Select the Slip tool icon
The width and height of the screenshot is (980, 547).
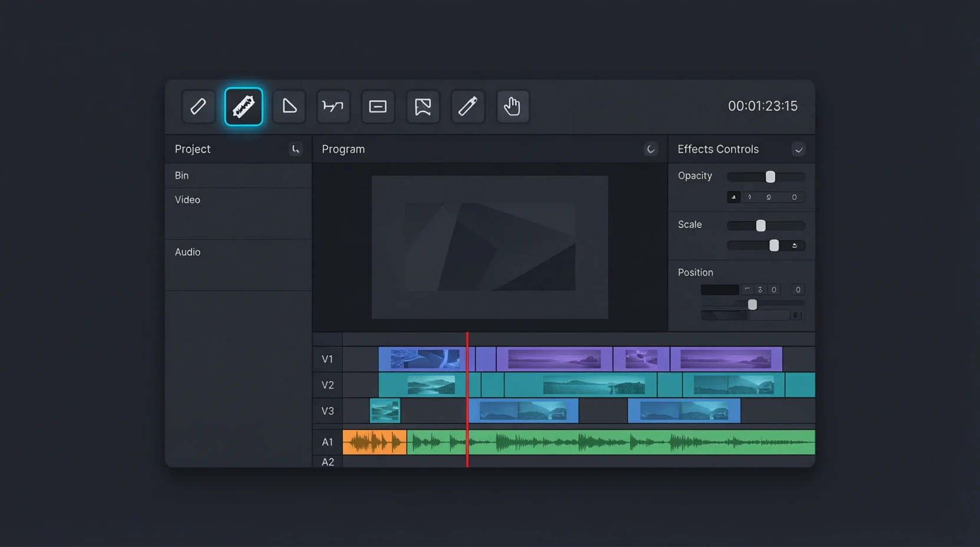[x=333, y=107]
